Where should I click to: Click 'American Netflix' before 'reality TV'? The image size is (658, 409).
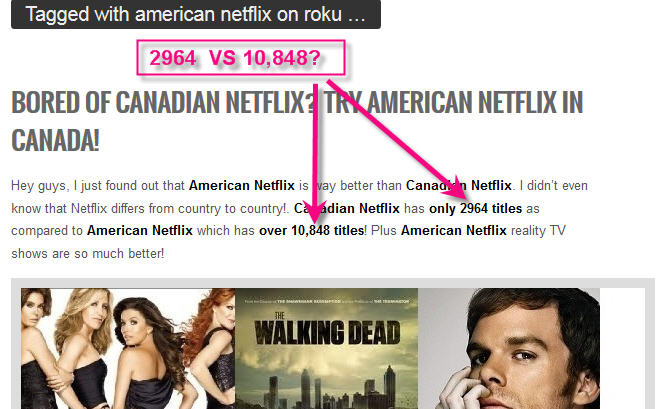pyautogui.click(x=454, y=231)
